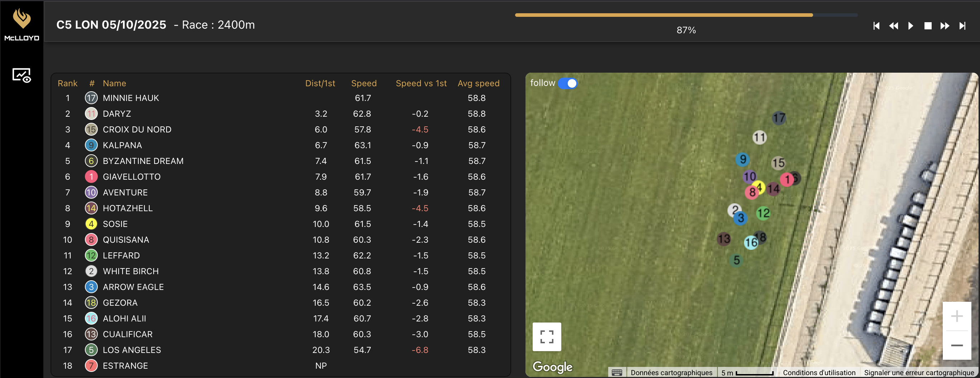Open Conditions d'utilisation link

819,373
